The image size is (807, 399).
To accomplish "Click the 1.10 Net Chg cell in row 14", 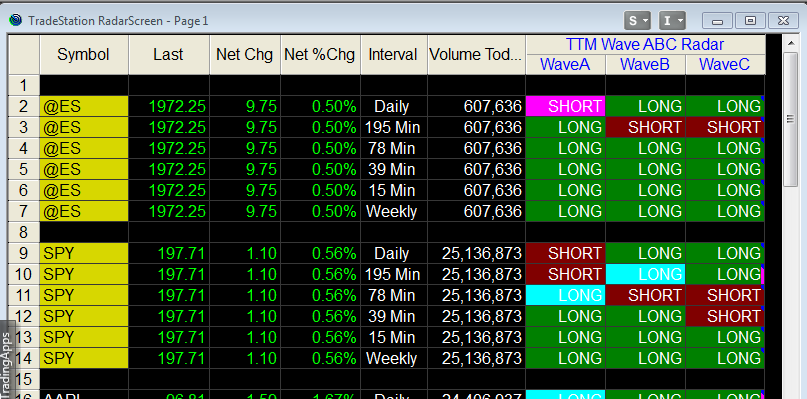I will (244, 358).
